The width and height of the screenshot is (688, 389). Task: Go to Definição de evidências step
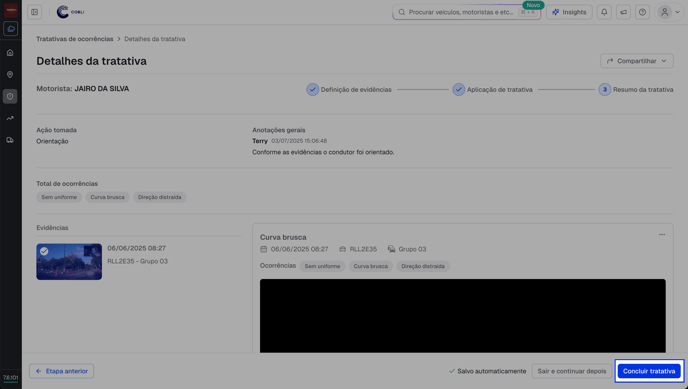click(x=349, y=89)
